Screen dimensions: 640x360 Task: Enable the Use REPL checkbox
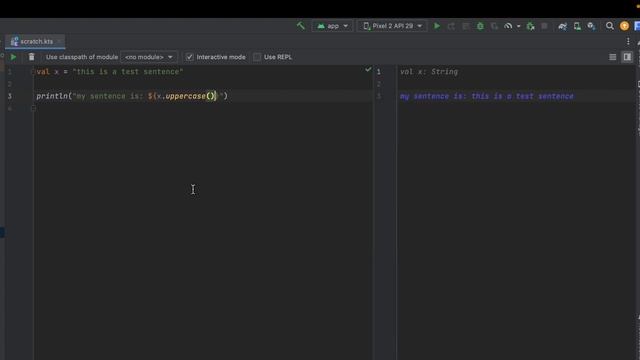click(257, 57)
